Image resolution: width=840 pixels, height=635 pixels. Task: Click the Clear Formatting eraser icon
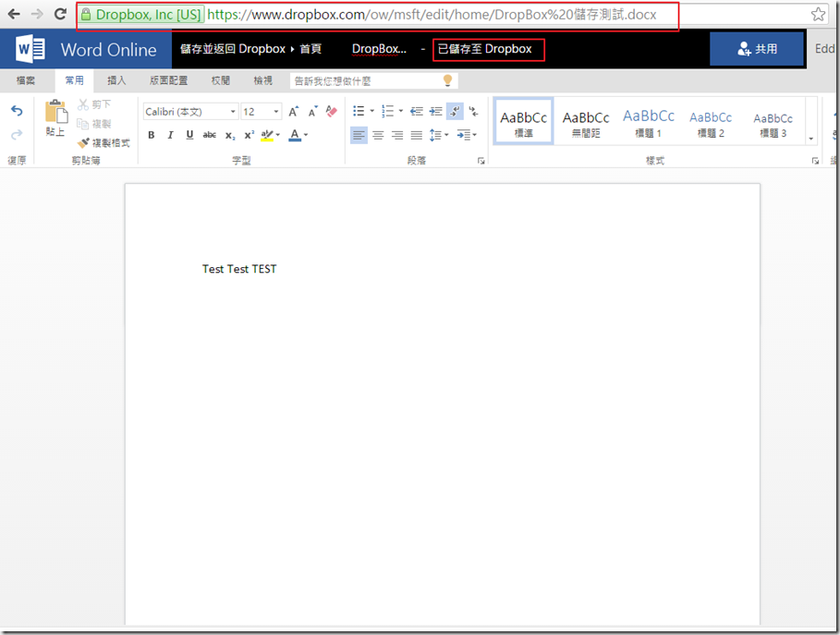click(x=332, y=111)
